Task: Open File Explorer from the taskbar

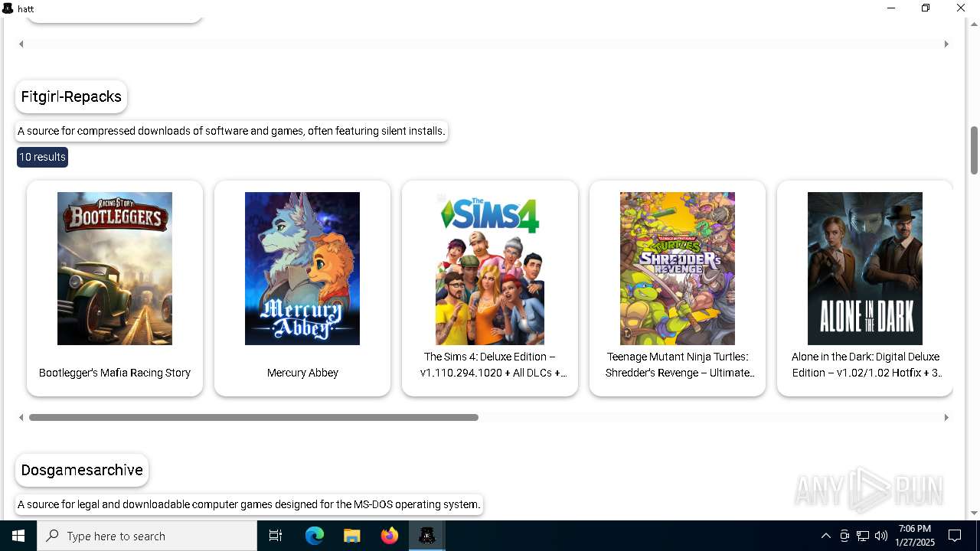Action: click(x=351, y=536)
